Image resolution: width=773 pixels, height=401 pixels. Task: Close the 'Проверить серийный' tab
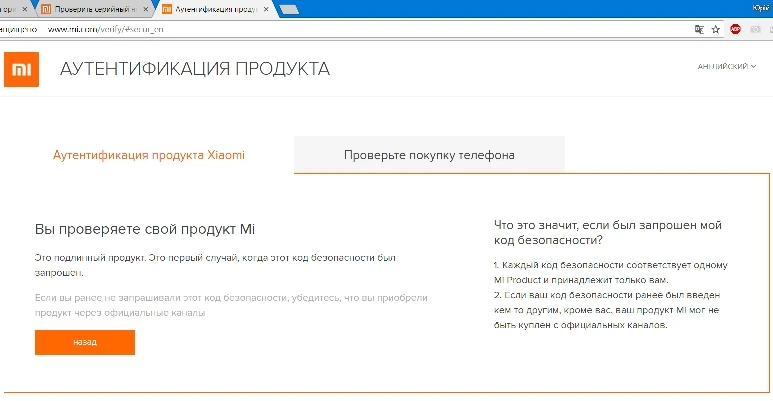point(145,9)
